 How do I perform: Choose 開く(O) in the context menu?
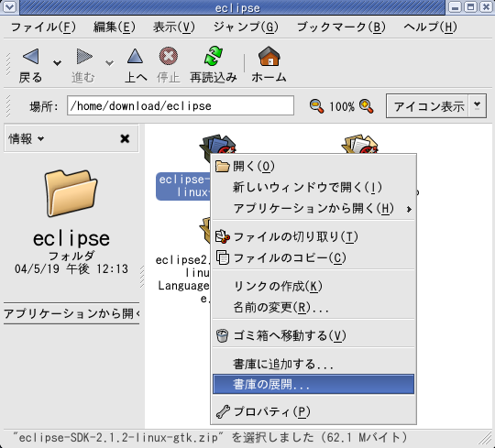pyautogui.click(x=313, y=166)
